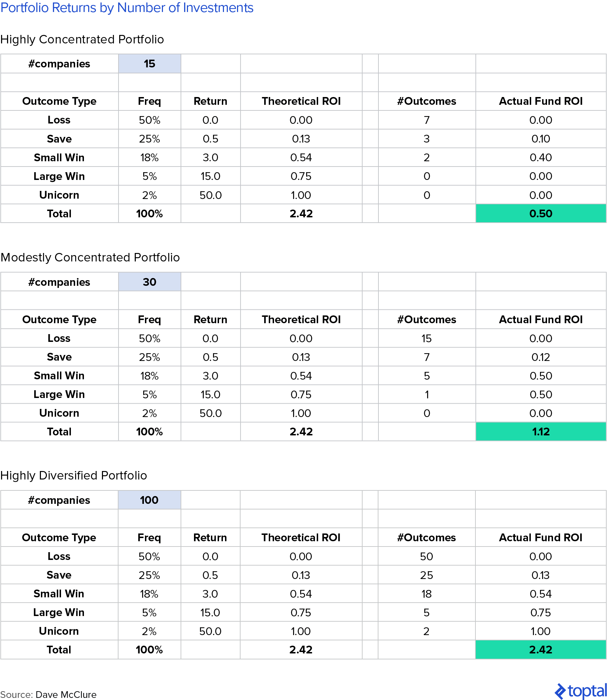Click the Portfolio Returns by Number of Investments title
The width and height of the screenshot is (607, 700).
pos(127,8)
